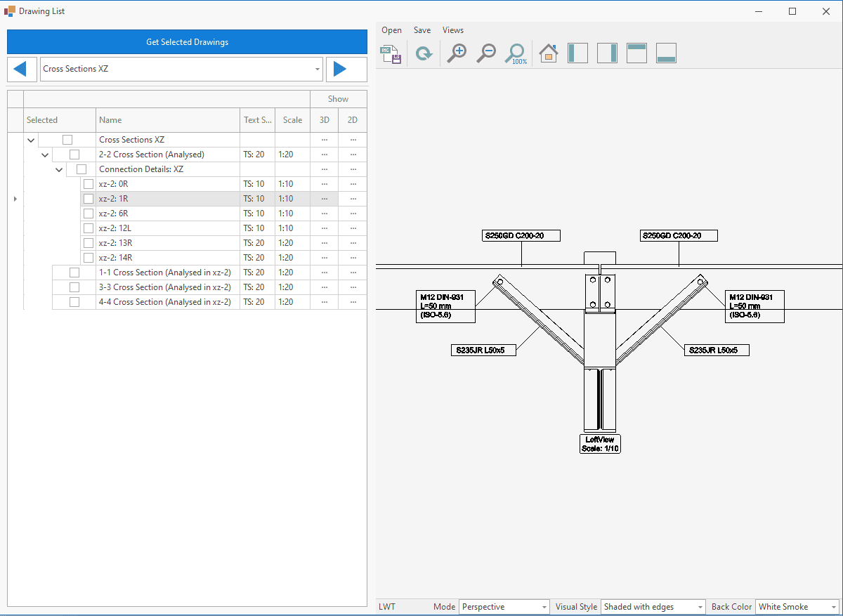843x616 pixels.
Task: Select checkbox for 3-3 Cross Section
Action: (x=74, y=287)
